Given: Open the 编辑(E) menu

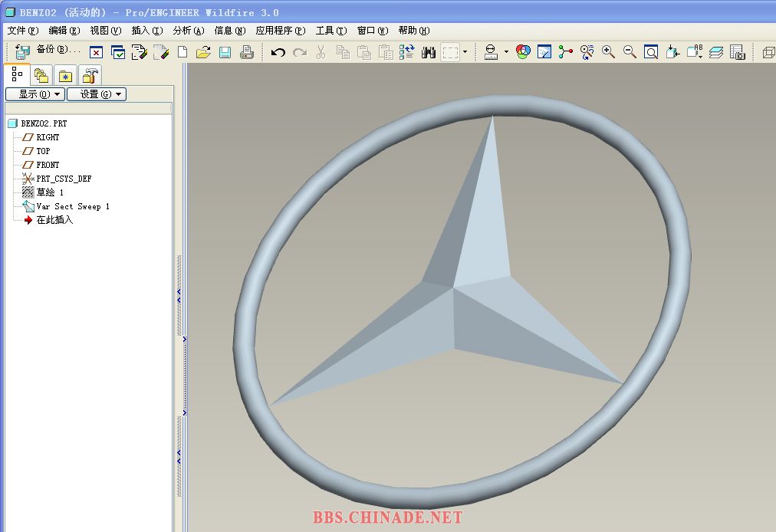Looking at the screenshot, I should click(64, 31).
